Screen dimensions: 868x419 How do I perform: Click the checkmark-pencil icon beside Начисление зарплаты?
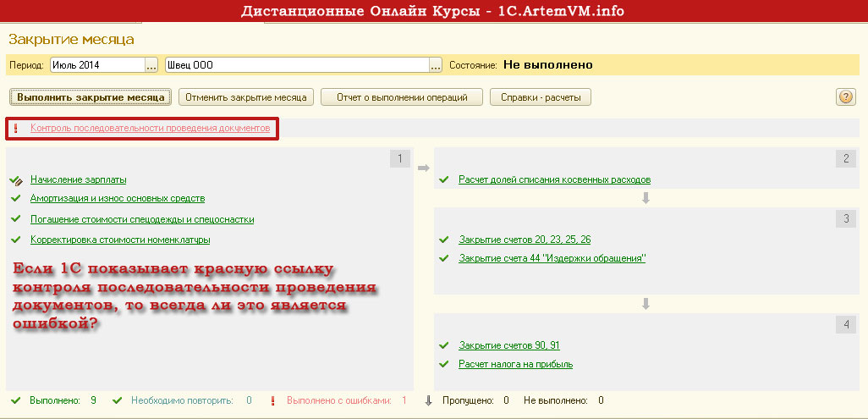point(16,180)
